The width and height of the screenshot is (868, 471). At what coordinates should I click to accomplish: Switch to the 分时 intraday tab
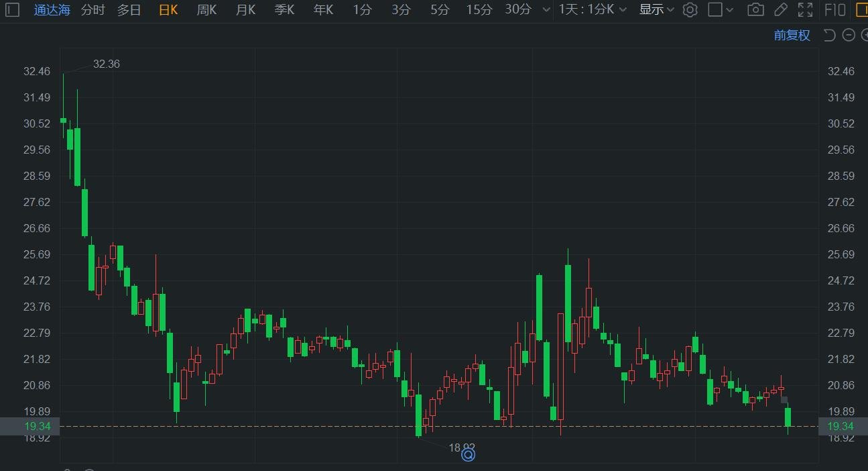[92, 9]
